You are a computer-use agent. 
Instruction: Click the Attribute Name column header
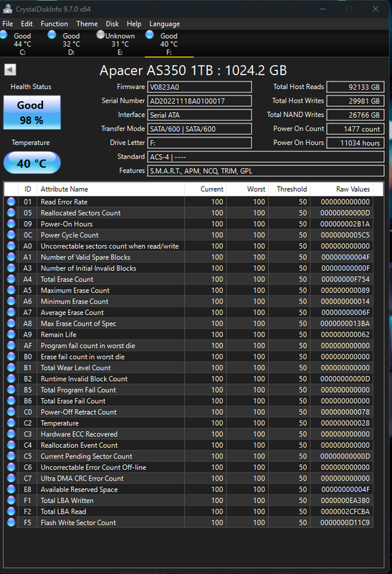click(x=111, y=189)
